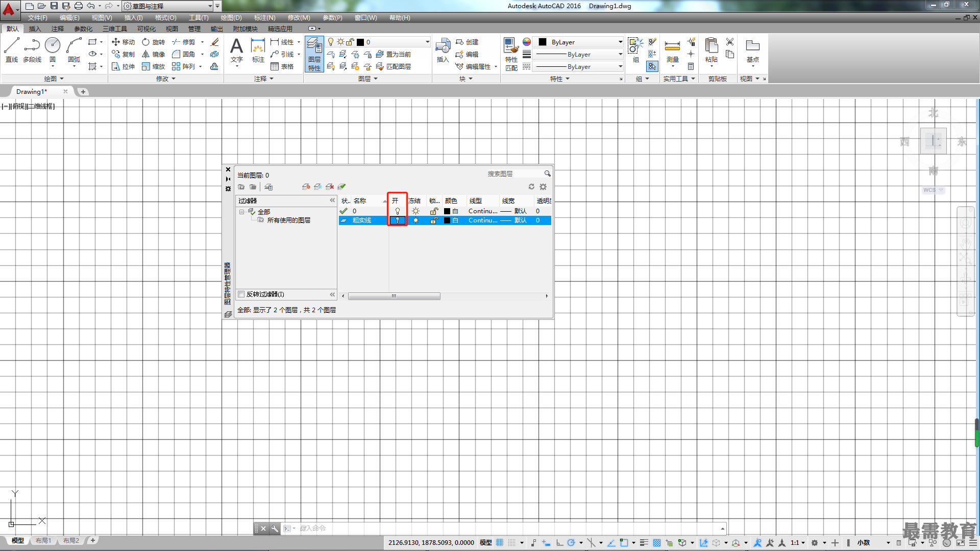
Task: Select the Text (文字) annotation tool
Action: 236,50
